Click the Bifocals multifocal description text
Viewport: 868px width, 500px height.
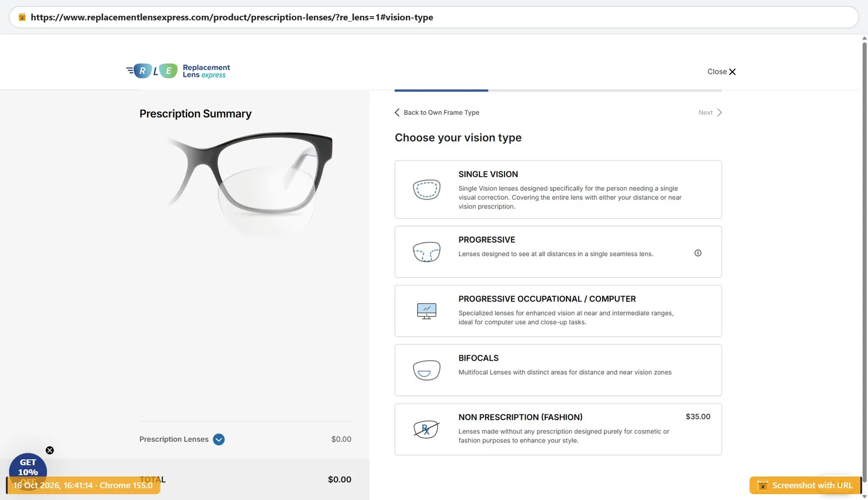[x=565, y=372]
